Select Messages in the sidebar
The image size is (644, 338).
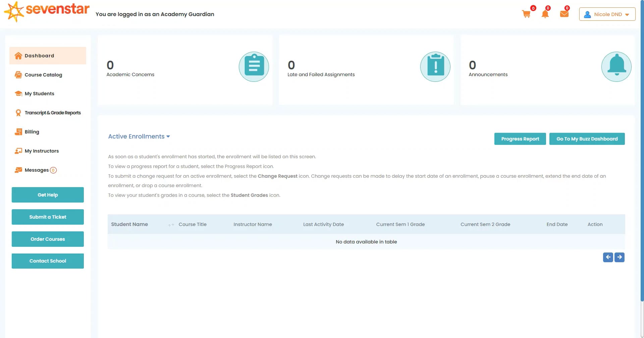click(x=38, y=170)
